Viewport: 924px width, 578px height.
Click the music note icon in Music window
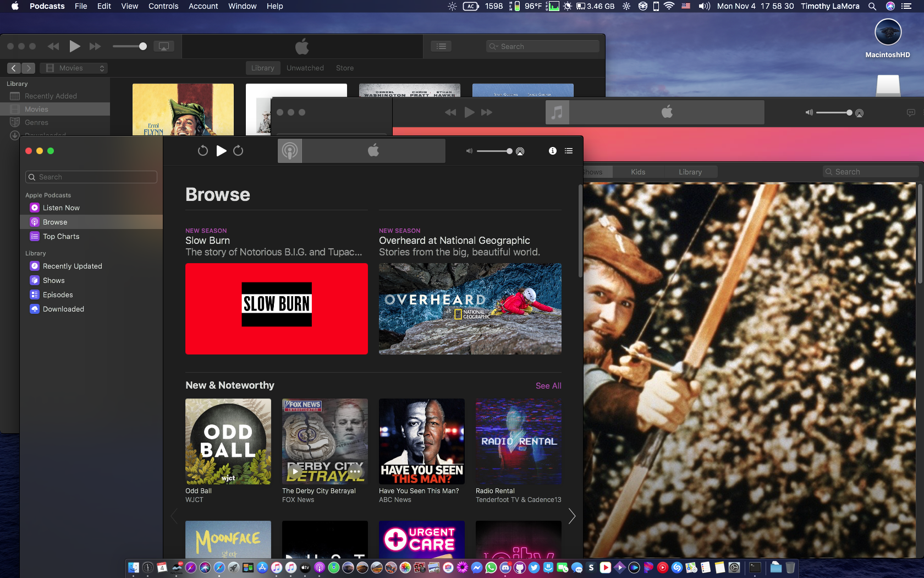557,112
